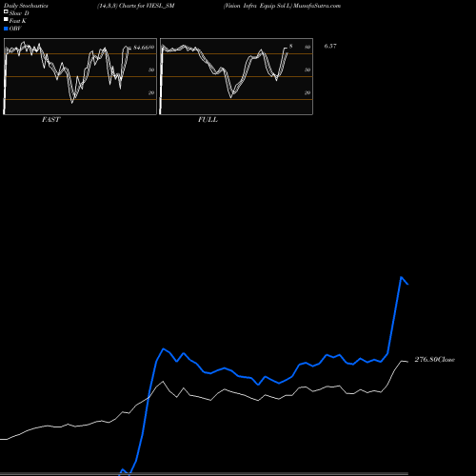Click the 50 axis label on FAST chart
476x476 pixels.
[151, 69]
